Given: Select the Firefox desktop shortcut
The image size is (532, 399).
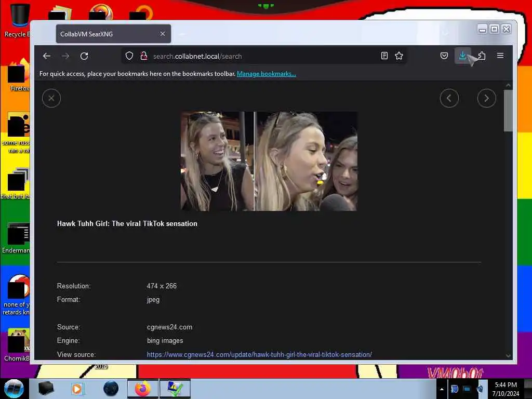Looking at the screenshot, I should point(19,75).
